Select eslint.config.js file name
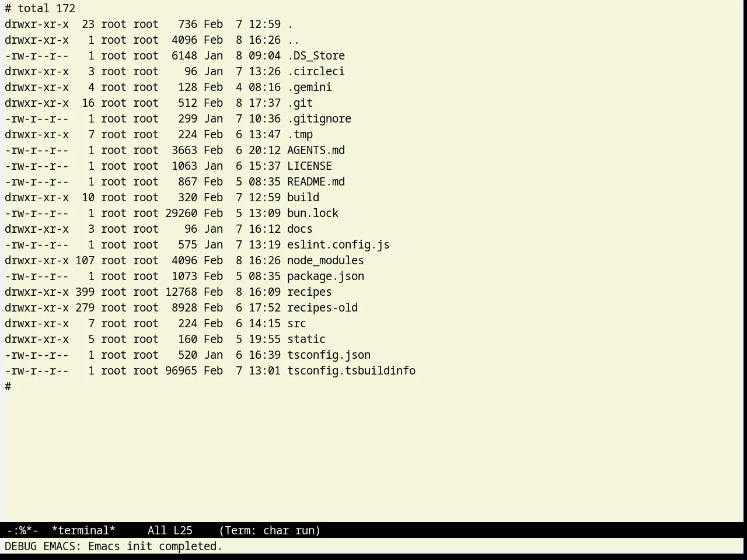This screenshot has height=560, width=747. [x=338, y=245]
